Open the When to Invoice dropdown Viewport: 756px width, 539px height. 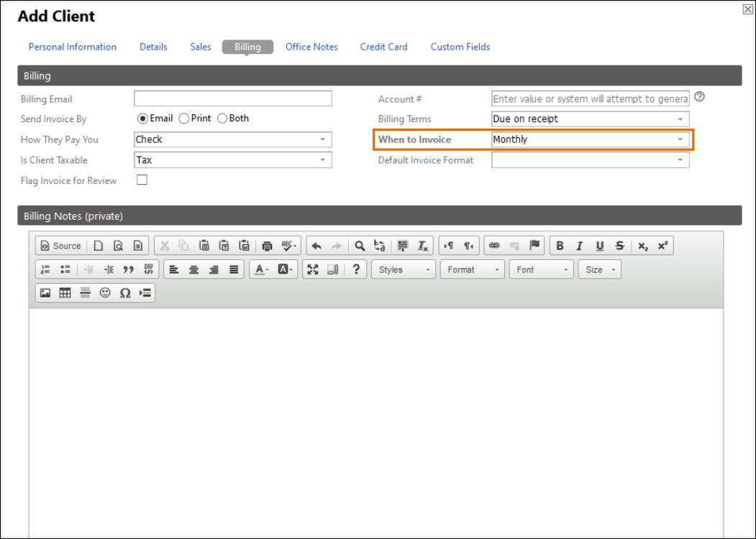pos(590,139)
